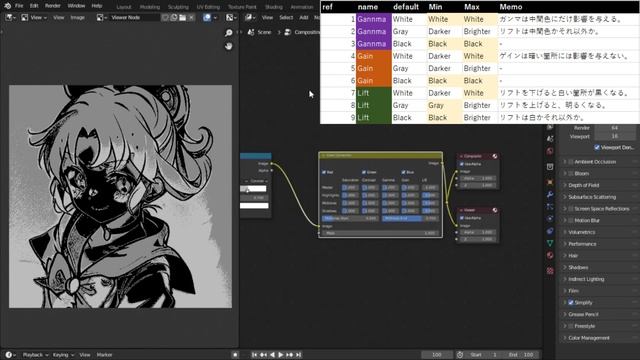
Task: Toggle the Blue channel checkbox in Color Correction
Action: point(404,172)
